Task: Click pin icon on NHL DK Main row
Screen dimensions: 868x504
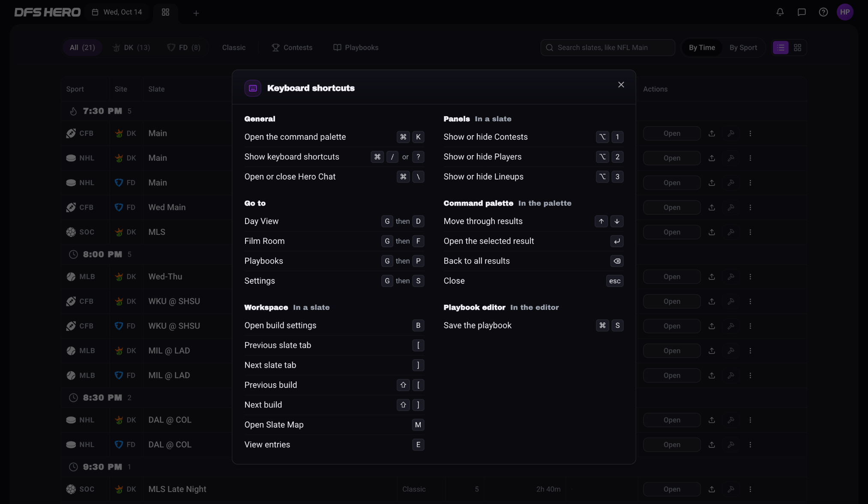Action: 731,158
